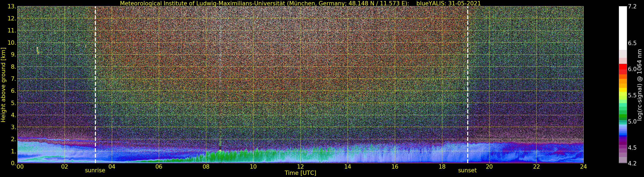Click the colorbar value 6.5
The width and height of the screenshot is (644, 177).
click(632, 43)
